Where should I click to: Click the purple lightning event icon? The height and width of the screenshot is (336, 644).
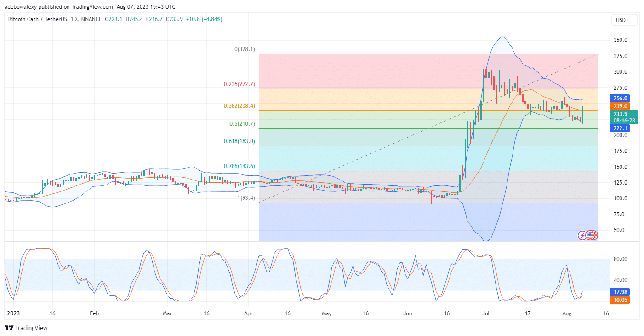click(x=582, y=235)
